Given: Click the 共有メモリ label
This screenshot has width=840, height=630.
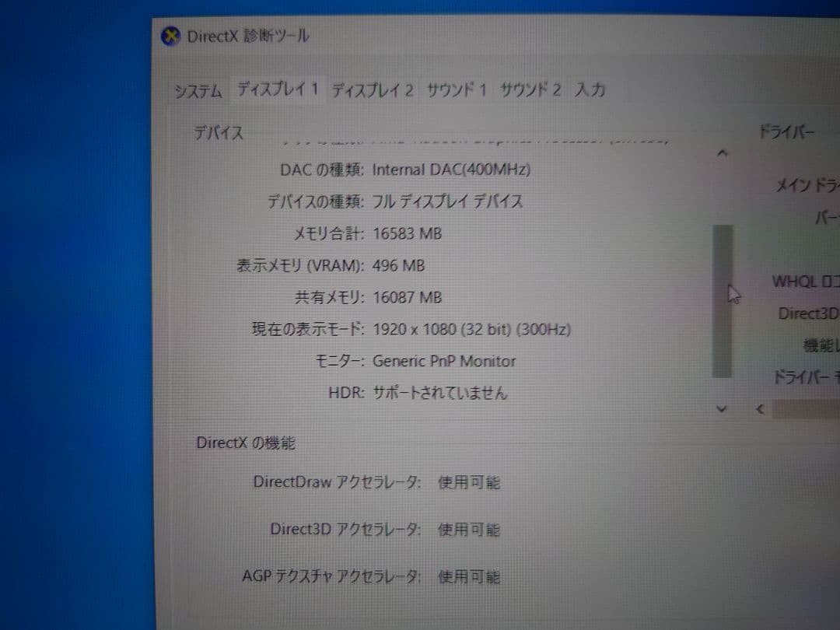Looking at the screenshot, I should tap(330, 297).
